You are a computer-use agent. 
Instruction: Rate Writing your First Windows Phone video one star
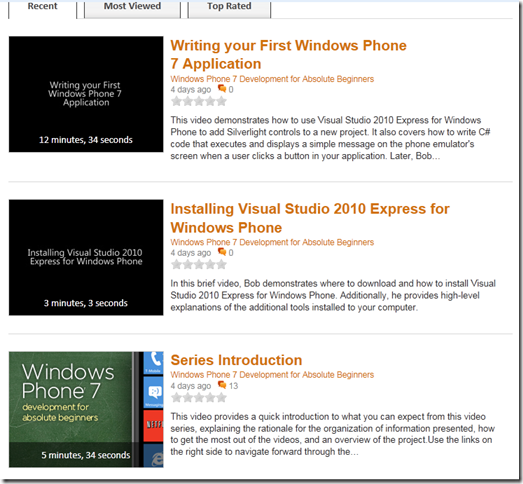176,101
